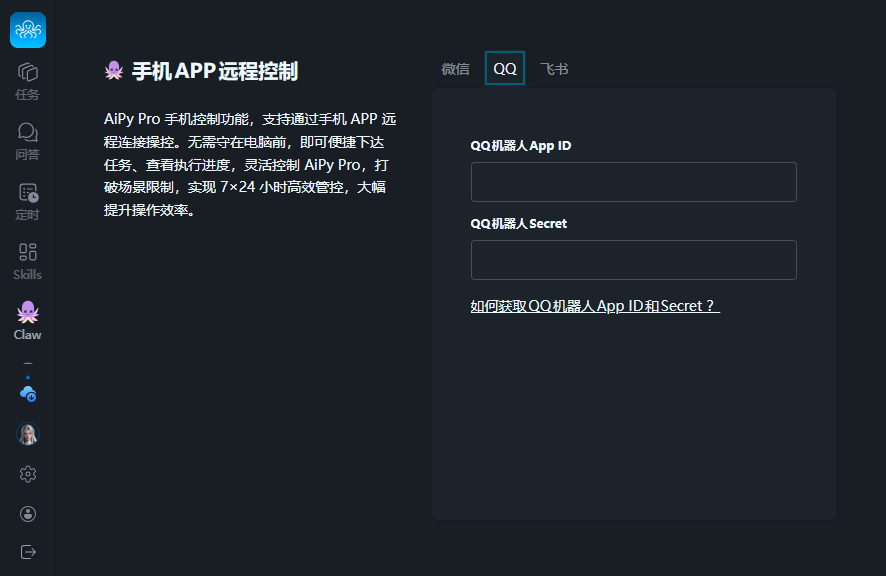Click the 手机APP远程控制 heading text
Screen dimensions: 886x576
pyautogui.click(x=215, y=71)
